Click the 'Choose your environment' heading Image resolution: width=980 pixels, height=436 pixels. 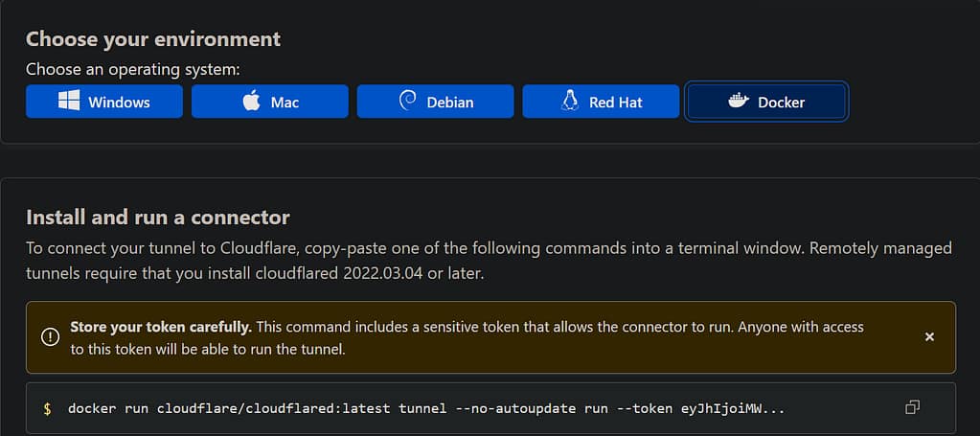coord(153,39)
